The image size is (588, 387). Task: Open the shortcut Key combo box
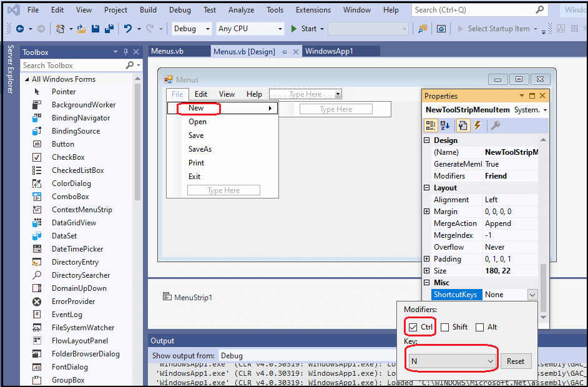click(x=451, y=361)
